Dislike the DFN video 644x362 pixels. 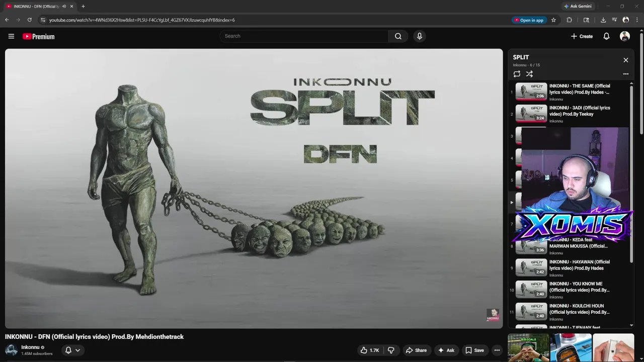pyautogui.click(x=391, y=350)
